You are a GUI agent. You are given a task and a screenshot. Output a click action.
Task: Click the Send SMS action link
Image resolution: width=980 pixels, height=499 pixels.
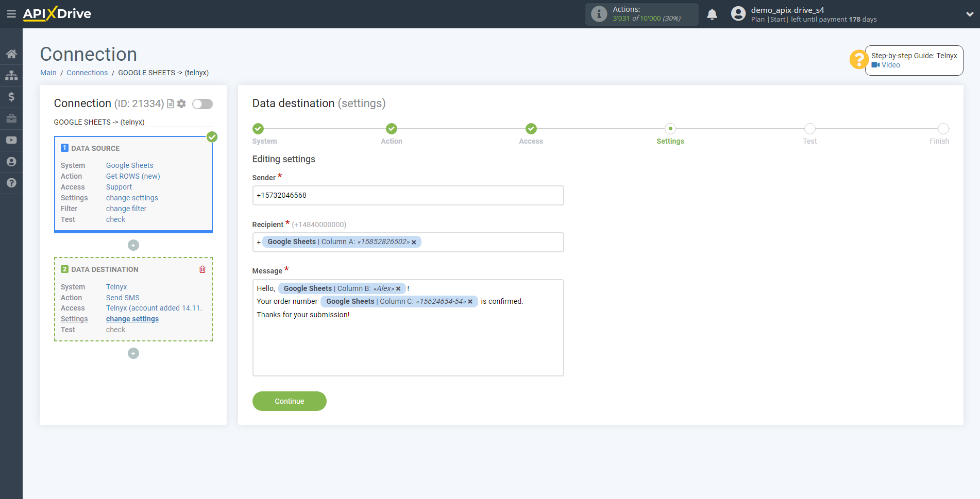pyautogui.click(x=123, y=298)
